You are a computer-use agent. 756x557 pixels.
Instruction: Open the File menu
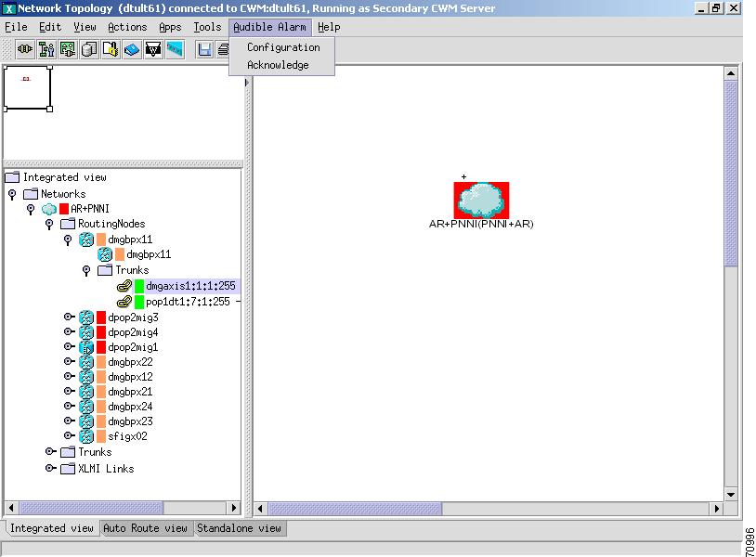(16, 27)
